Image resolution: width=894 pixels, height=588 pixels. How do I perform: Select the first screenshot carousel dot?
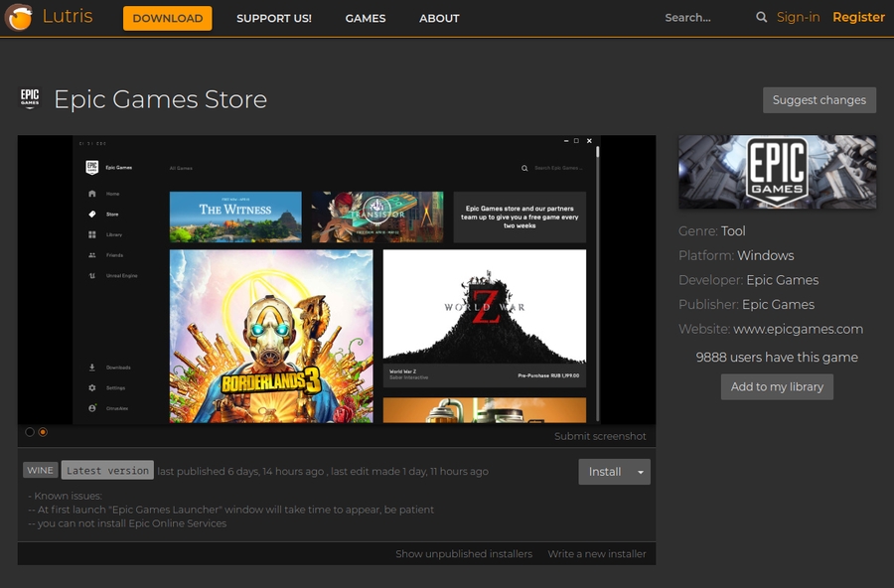point(30,432)
